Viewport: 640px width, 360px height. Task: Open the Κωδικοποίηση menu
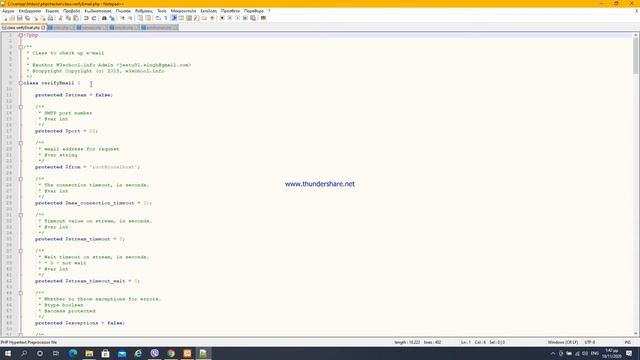pos(98,11)
